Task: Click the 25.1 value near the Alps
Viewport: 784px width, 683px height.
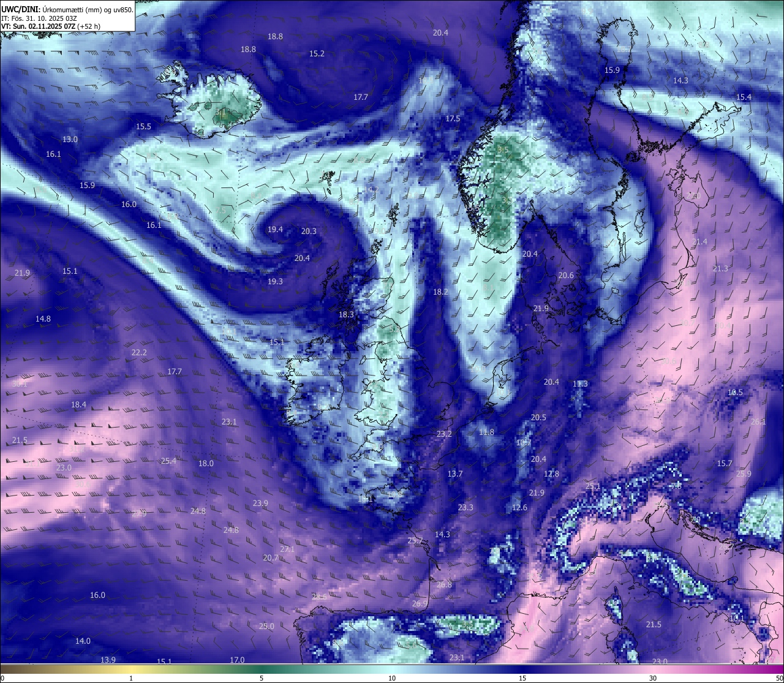Action: tap(593, 486)
